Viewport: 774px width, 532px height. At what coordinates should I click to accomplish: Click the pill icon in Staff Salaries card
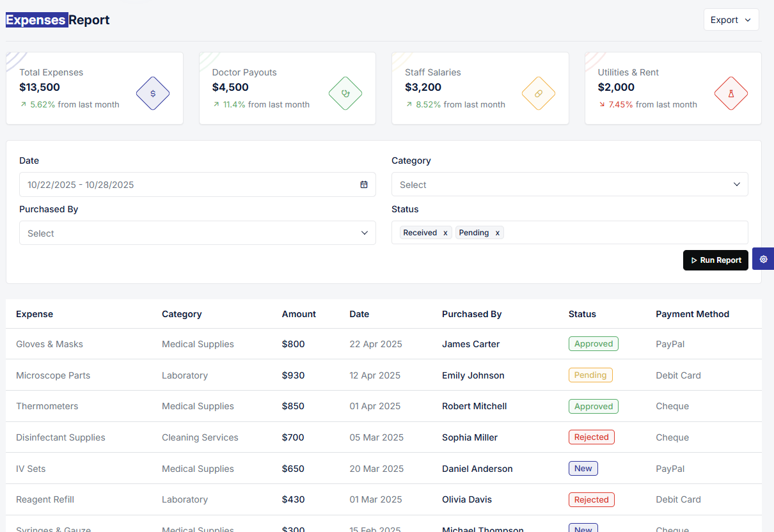(538, 93)
